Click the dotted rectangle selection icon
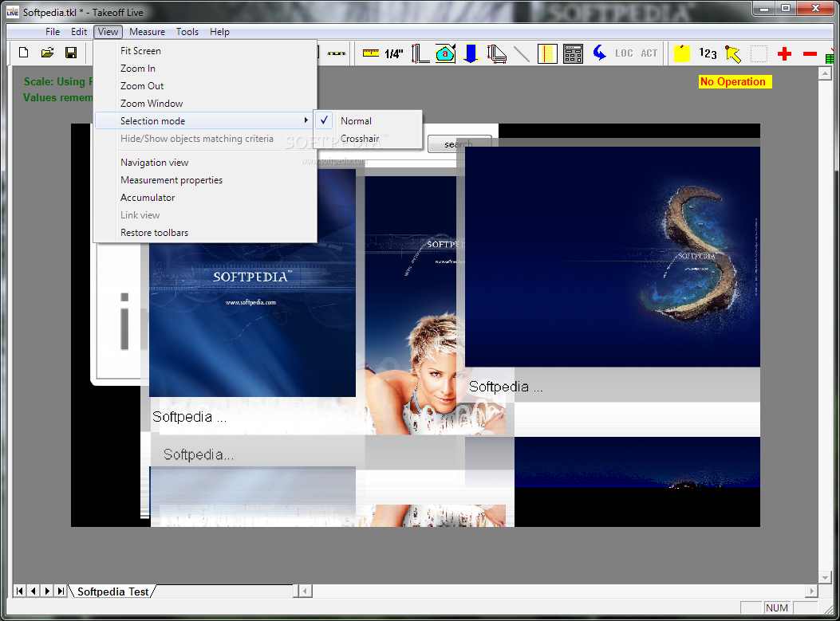Image resolution: width=840 pixels, height=621 pixels. click(759, 53)
